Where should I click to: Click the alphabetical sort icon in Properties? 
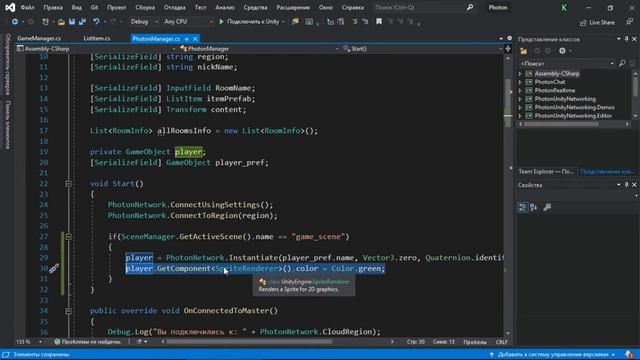tap(534, 207)
